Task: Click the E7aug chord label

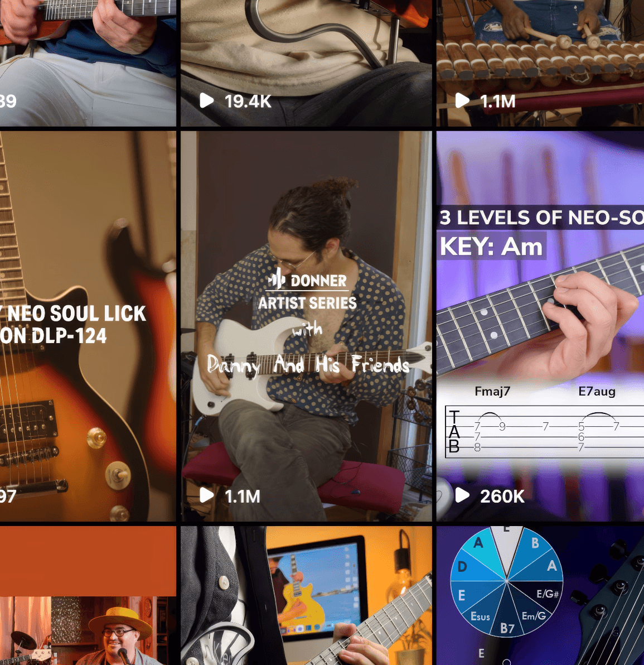Action: (597, 391)
